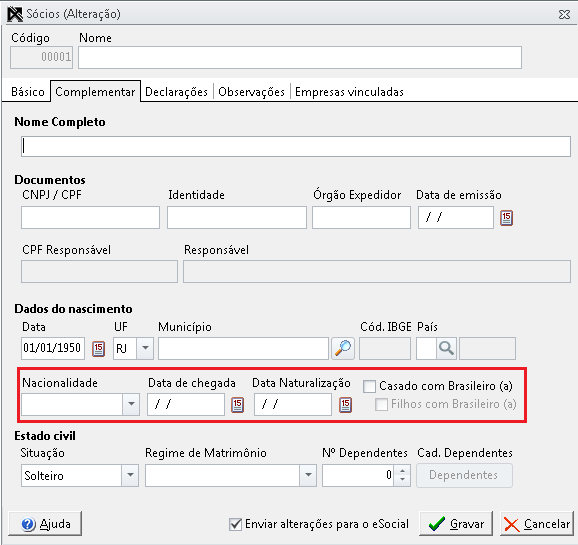Expand the UF dropdown
The width and height of the screenshot is (578, 545).
tap(145, 348)
